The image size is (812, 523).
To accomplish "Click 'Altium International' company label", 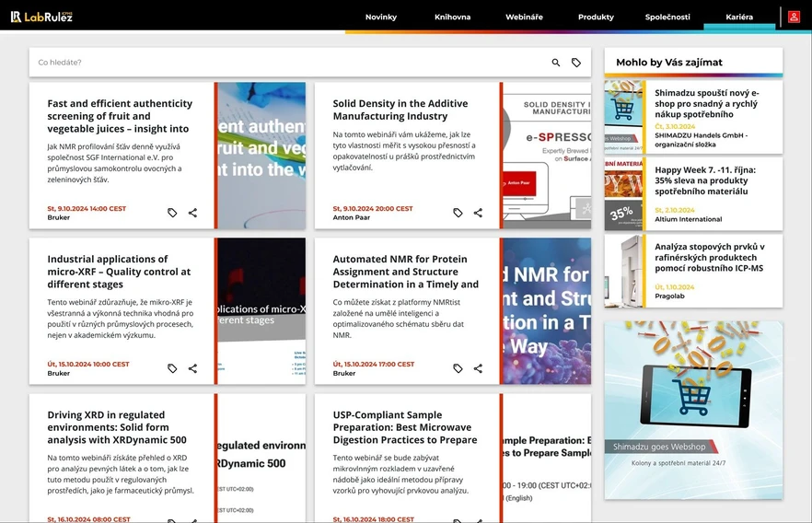I will coord(689,219).
